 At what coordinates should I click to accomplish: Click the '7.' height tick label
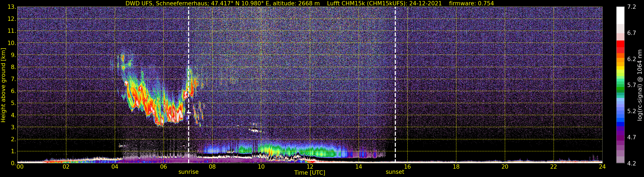(x=13, y=79)
